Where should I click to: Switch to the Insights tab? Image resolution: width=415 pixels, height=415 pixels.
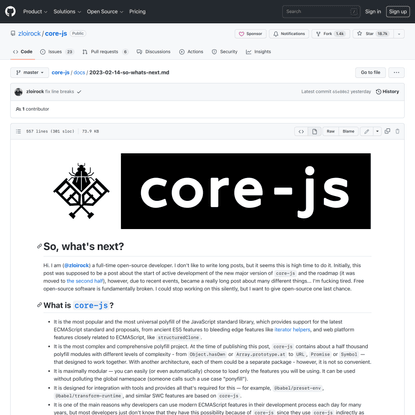258,52
